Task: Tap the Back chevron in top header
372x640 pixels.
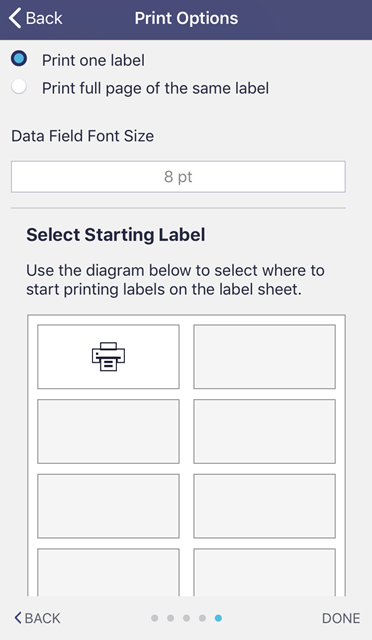Action: (15, 18)
